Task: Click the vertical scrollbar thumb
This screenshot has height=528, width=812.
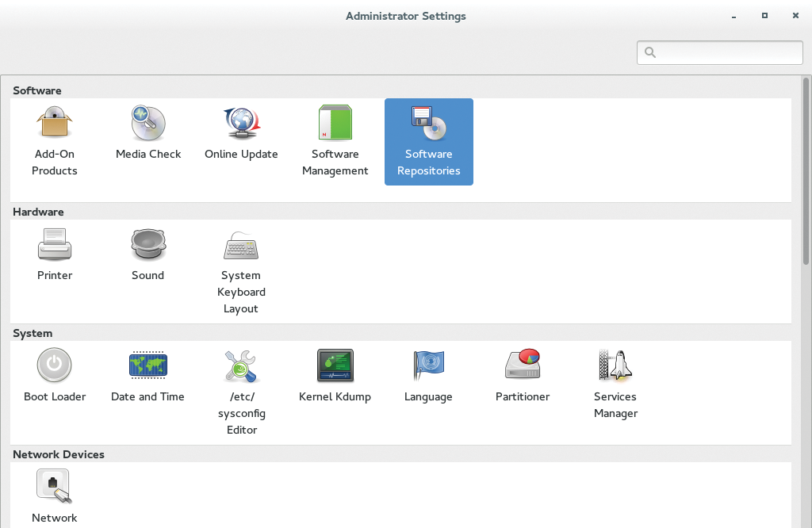Action: (x=806, y=170)
